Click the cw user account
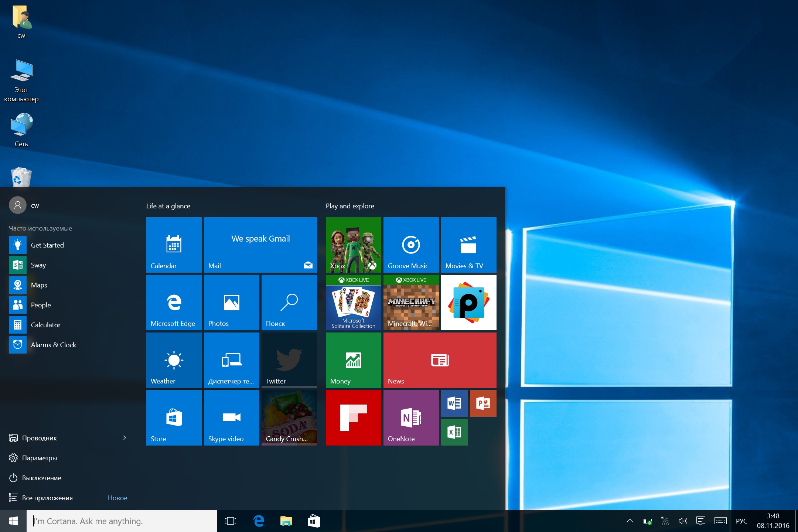The width and height of the screenshot is (798, 532). 24,205
